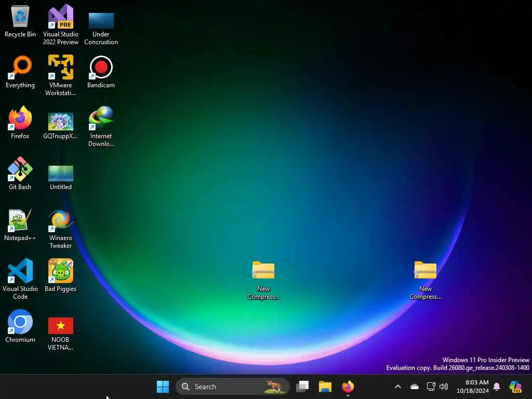Select the Bandicam recorder shortcut

click(x=101, y=72)
